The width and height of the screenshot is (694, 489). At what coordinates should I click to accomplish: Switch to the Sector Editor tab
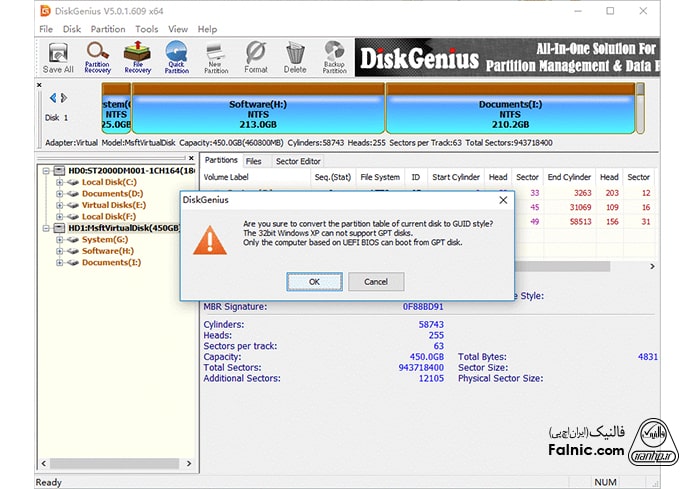tap(298, 161)
